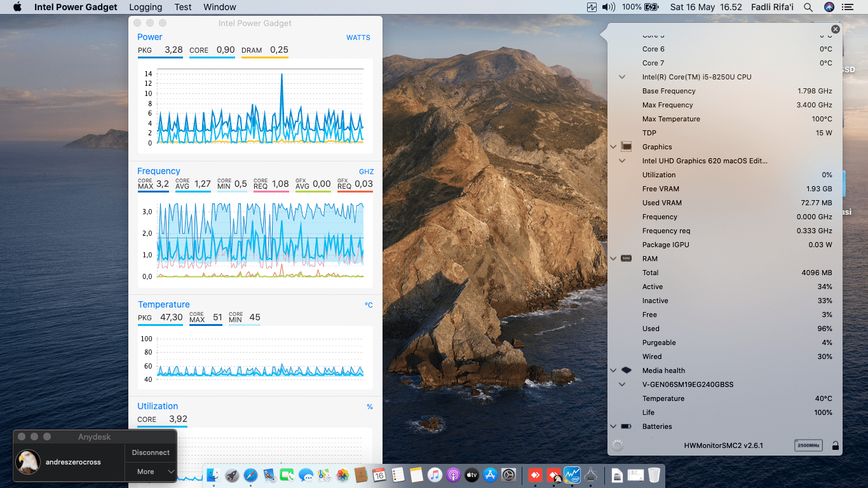Open System Preferences from dock
Viewport: 868px width, 488px height.
pos(508,475)
